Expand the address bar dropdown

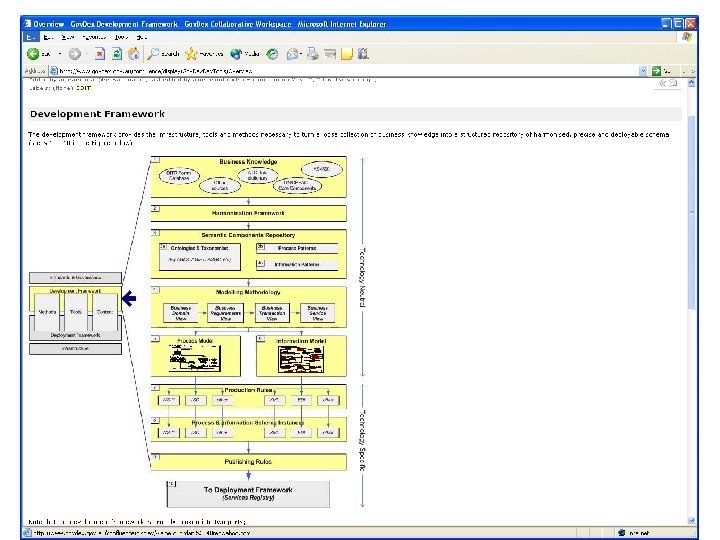click(642, 71)
